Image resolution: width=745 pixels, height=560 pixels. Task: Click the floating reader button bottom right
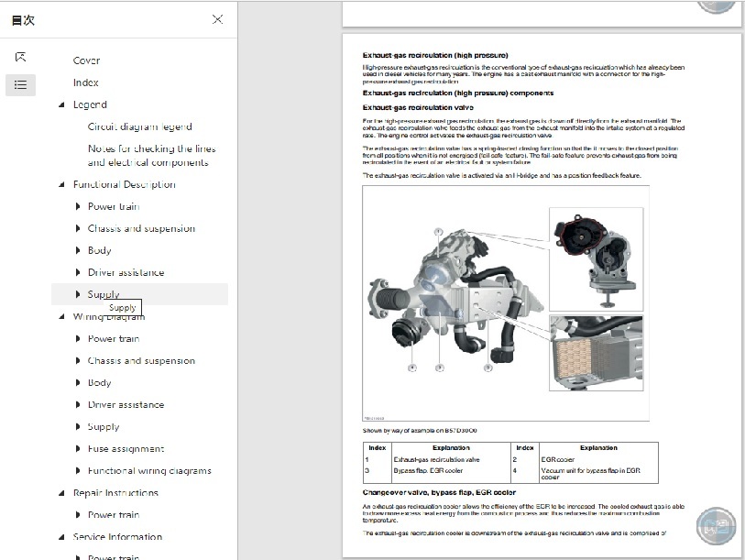click(x=716, y=525)
